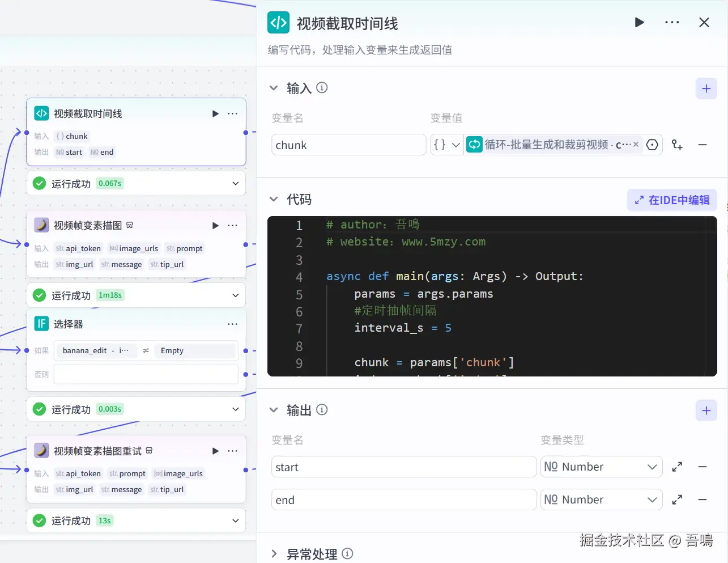Image resolution: width=728 pixels, height=563 pixels.
Task: Show the 输入 section info tooltip icon
Action: tap(322, 88)
